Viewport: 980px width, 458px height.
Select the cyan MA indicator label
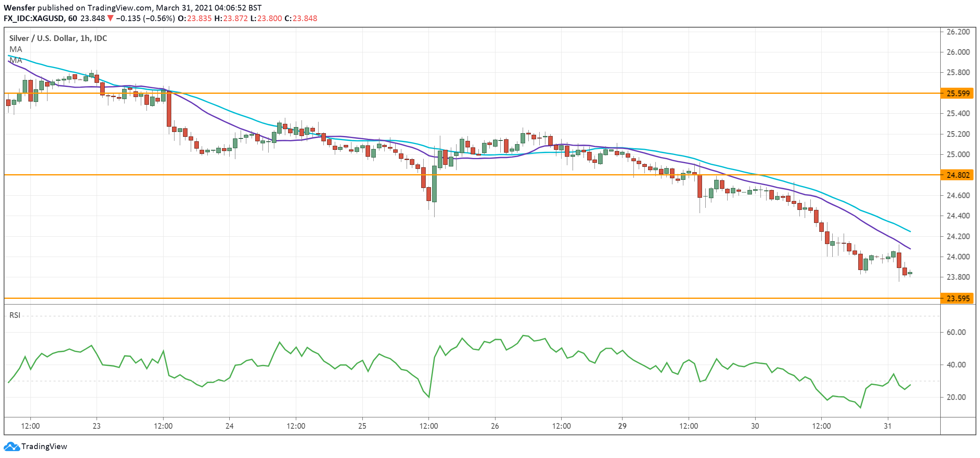pyautogui.click(x=16, y=49)
